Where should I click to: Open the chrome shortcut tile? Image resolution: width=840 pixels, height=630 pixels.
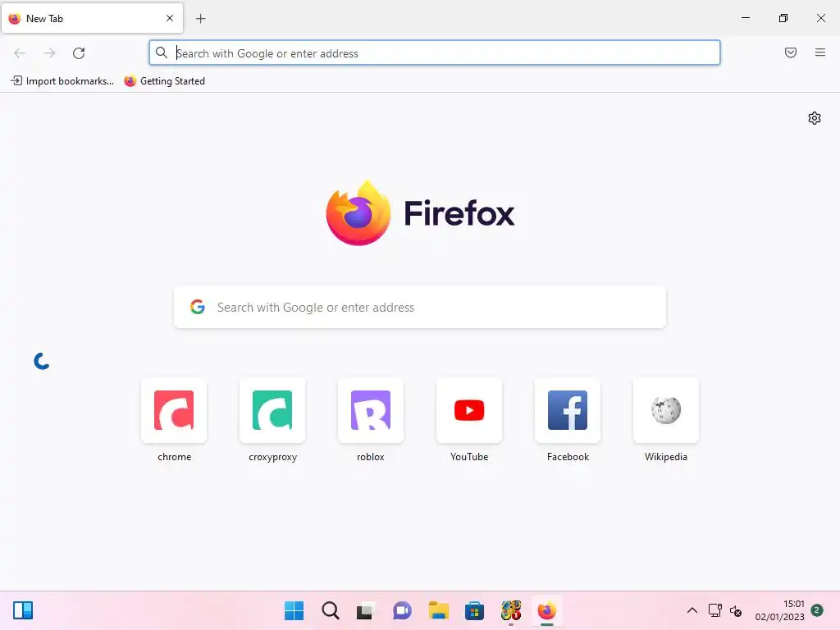174,421
